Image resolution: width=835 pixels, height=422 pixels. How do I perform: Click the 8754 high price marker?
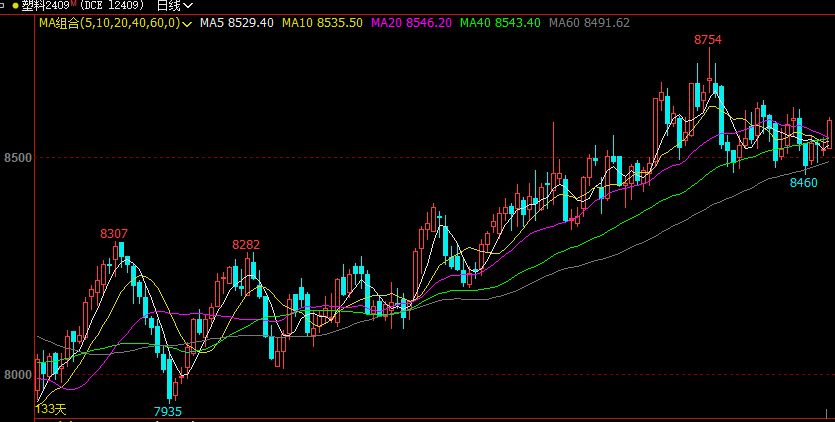[x=708, y=39]
